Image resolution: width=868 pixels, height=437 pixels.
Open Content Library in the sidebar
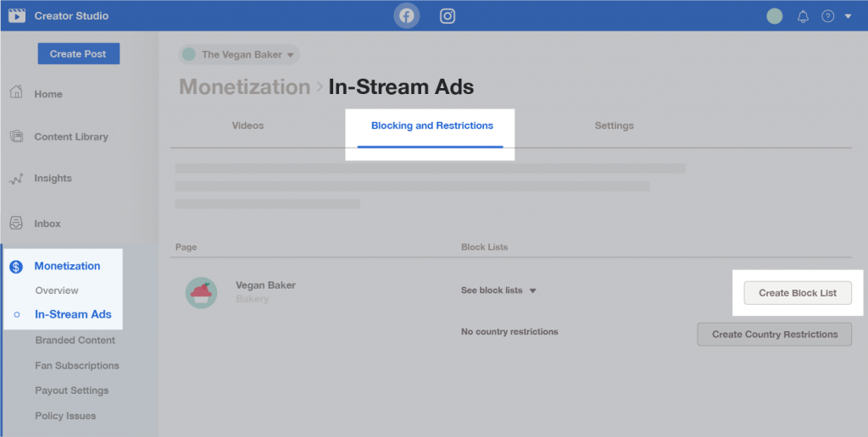tap(71, 136)
